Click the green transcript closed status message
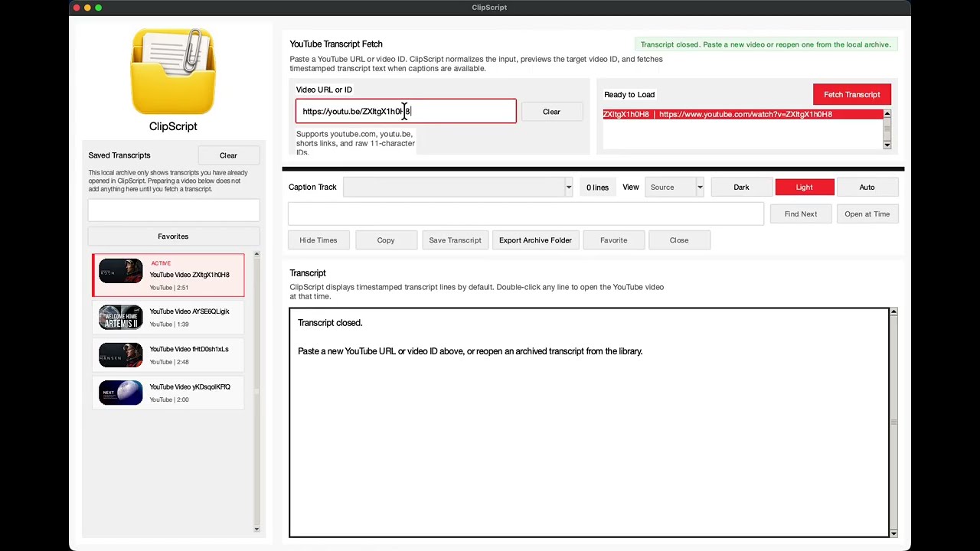This screenshot has width=980, height=551. (x=766, y=44)
